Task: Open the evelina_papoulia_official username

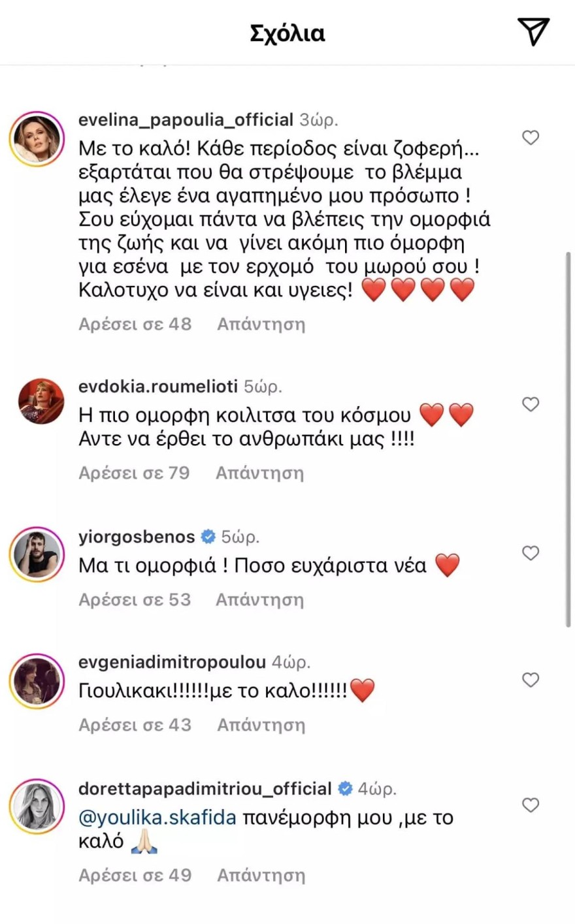Action: [x=185, y=119]
